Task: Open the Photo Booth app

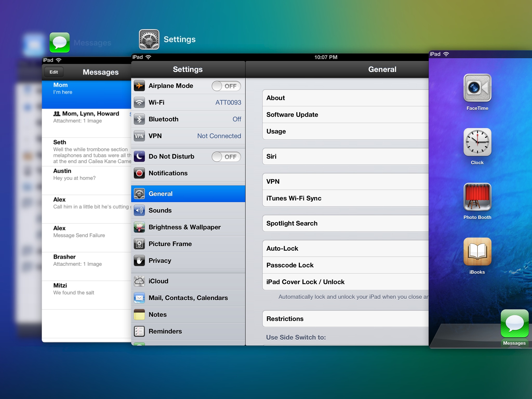Action: (x=477, y=197)
